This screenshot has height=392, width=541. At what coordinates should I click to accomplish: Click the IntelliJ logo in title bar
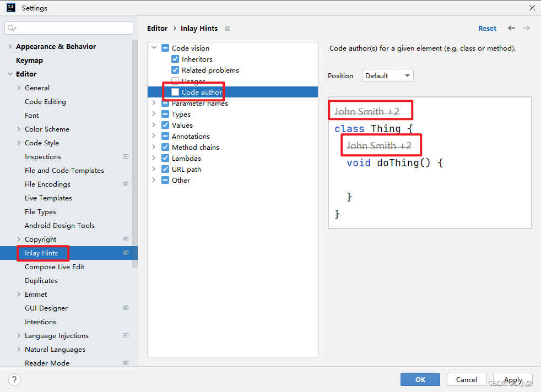pyautogui.click(x=11, y=8)
